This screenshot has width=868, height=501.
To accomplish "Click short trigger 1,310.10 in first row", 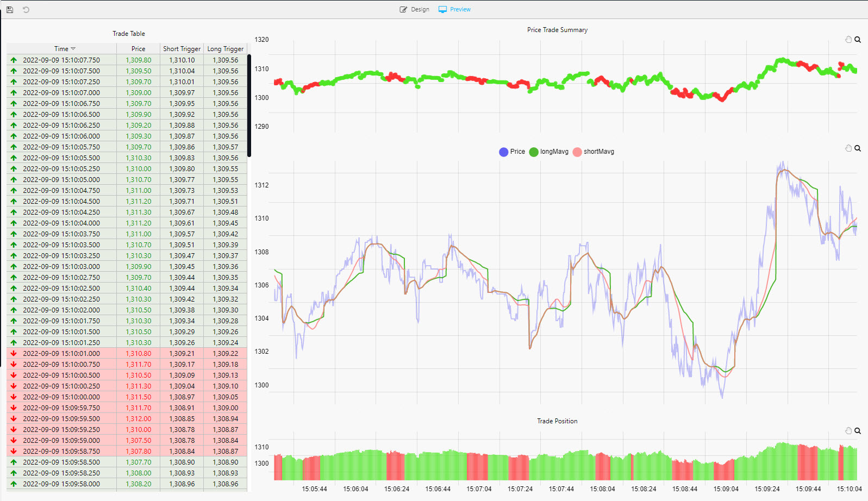I will [x=182, y=60].
